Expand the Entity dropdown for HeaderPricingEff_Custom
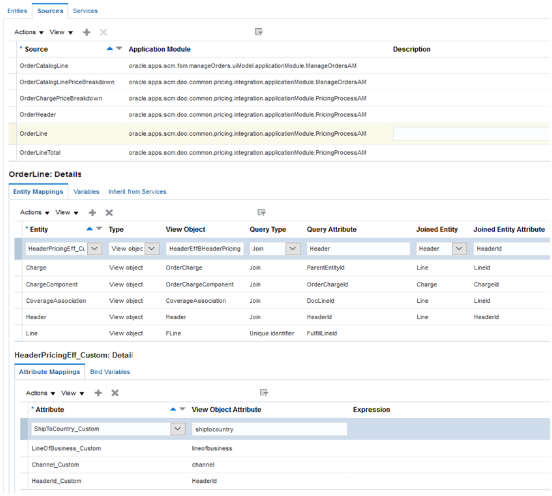 [x=95, y=249]
